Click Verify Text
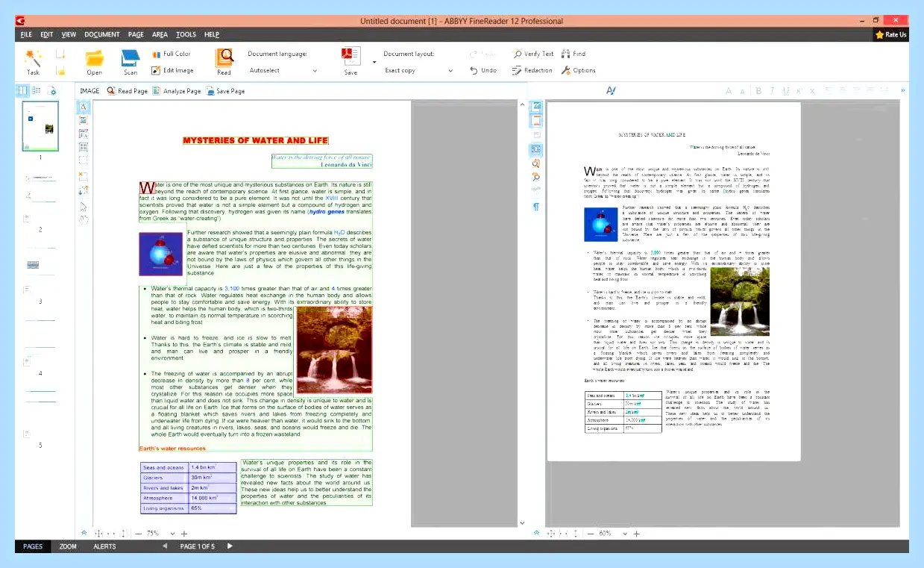The image size is (924, 568). 533,54
